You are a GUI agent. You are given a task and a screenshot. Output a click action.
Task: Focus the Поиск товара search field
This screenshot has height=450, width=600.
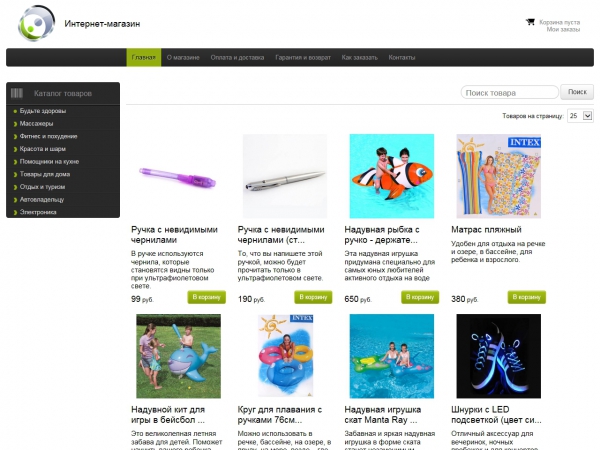510,93
